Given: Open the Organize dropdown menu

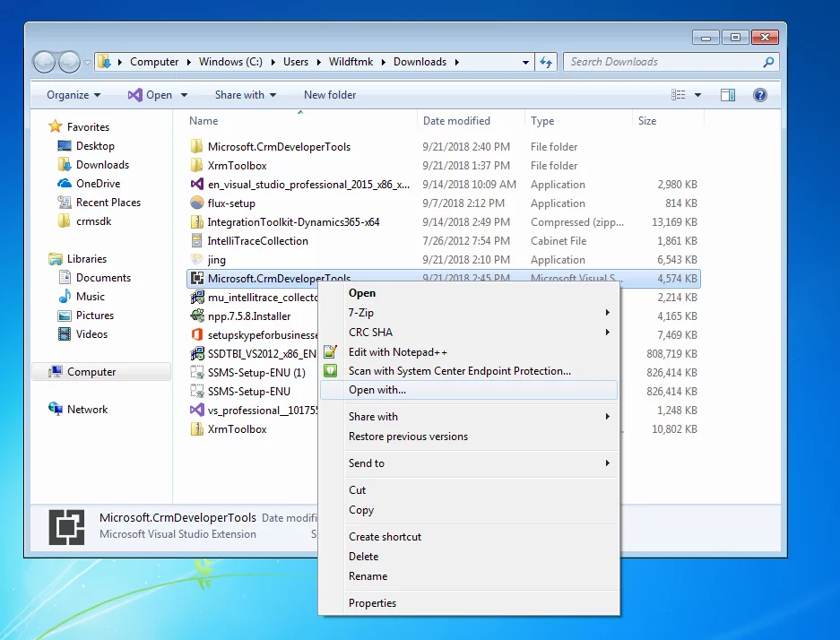Looking at the screenshot, I should click(74, 95).
